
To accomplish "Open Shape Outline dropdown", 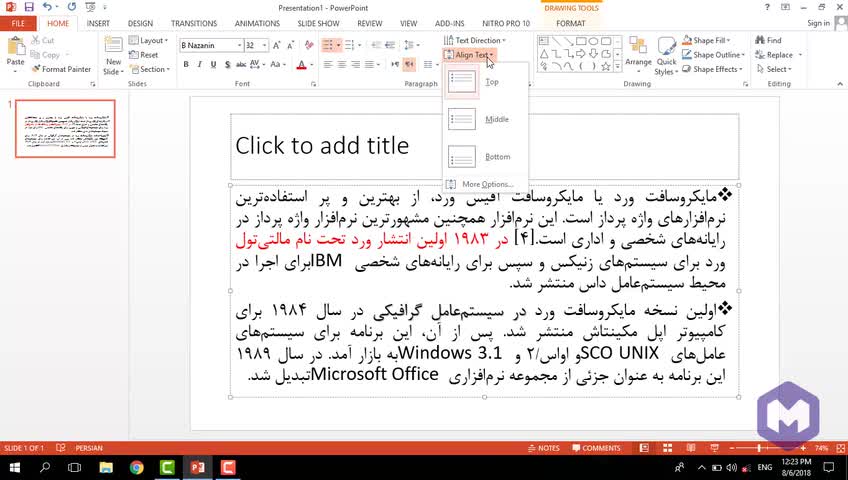I will tap(713, 55).
